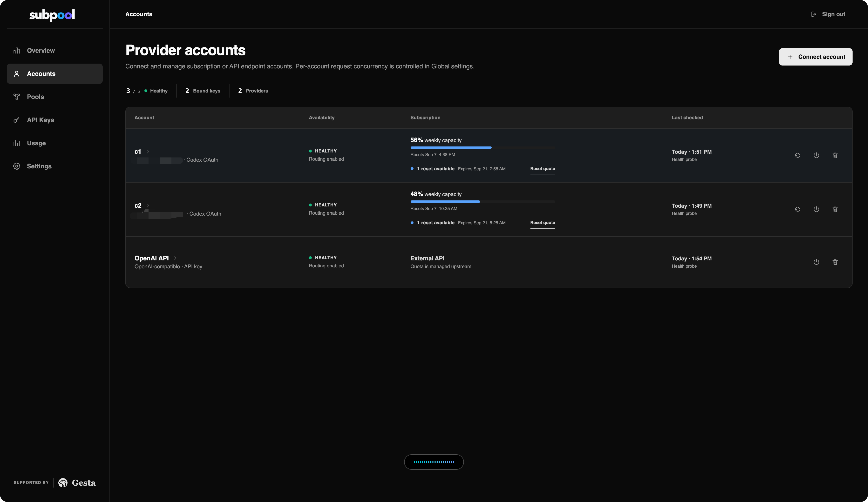Click the c1 account name
This screenshot has height=502, width=868.
pyautogui.click(x=138, y=151)
